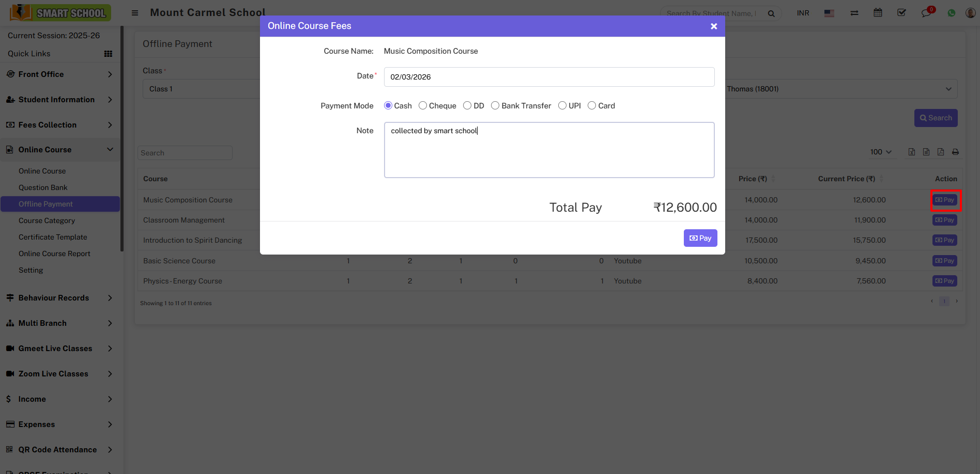Open the Question Bank menu item

[x=43, y=187]
